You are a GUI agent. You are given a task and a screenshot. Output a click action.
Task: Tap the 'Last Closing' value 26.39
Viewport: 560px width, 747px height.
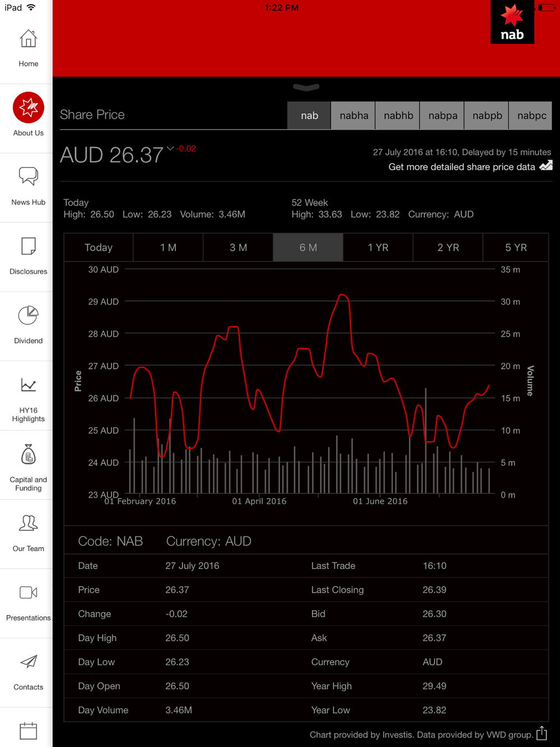435,590
